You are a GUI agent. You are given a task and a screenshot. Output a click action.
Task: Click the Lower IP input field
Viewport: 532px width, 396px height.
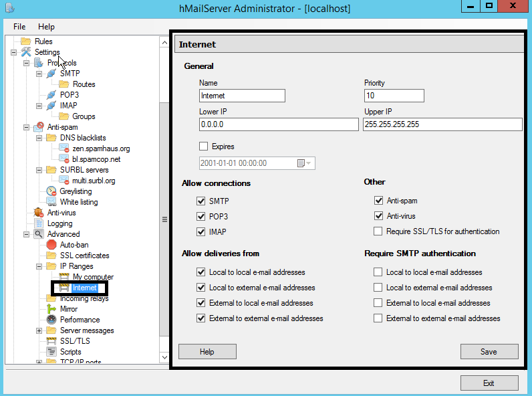click(279, 124)
